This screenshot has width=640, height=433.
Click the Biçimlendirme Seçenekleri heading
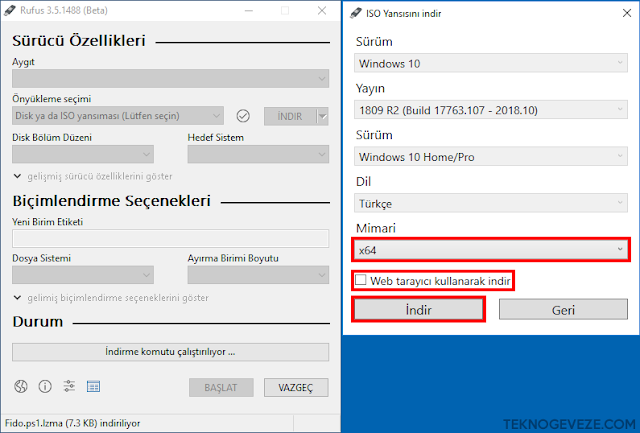pos(111,201)
